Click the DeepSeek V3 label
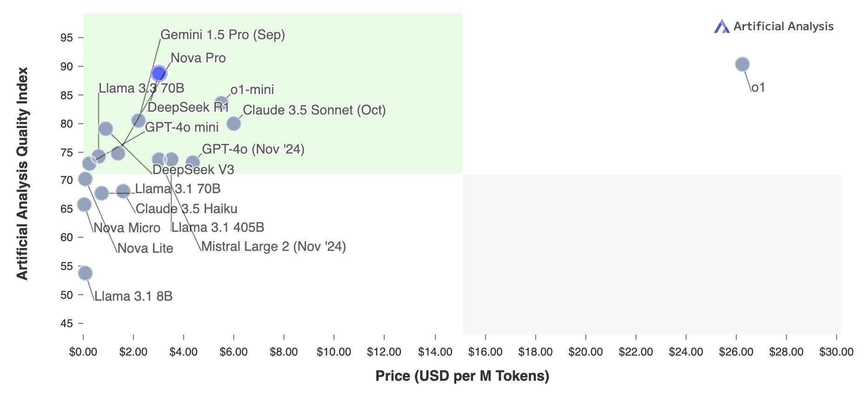The image size is (868, 404). pyautogui.click(x=193, y=169)
